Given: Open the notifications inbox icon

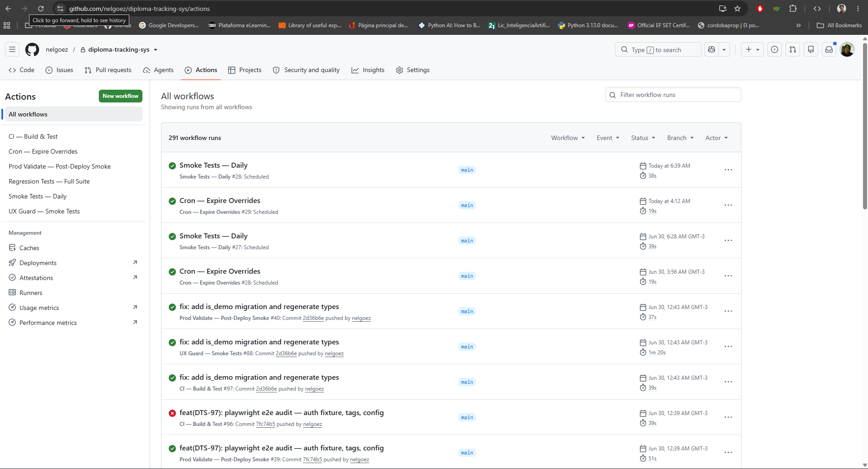Looking at the screenshot, I should pyautogui.click(x=829, y=49).
